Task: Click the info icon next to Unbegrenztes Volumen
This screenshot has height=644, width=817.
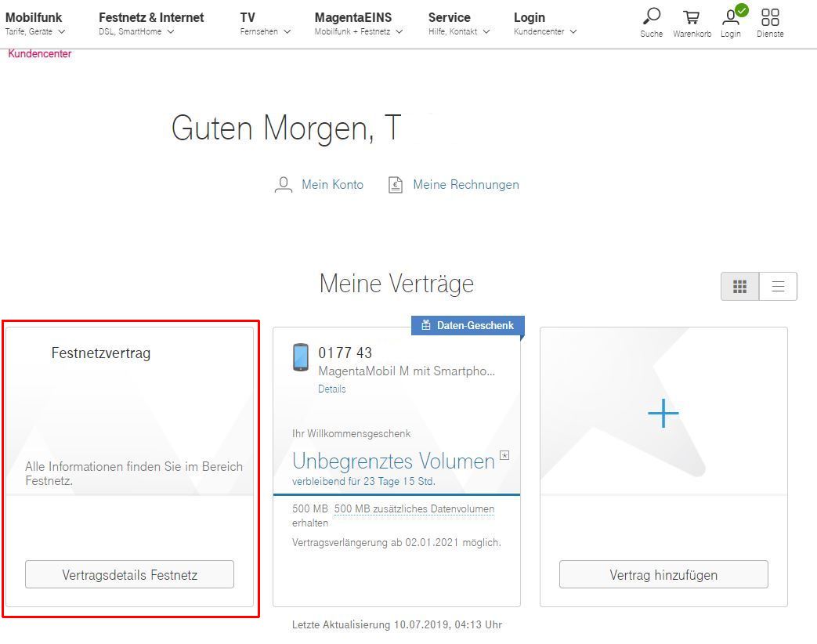Action: point(504,455)
